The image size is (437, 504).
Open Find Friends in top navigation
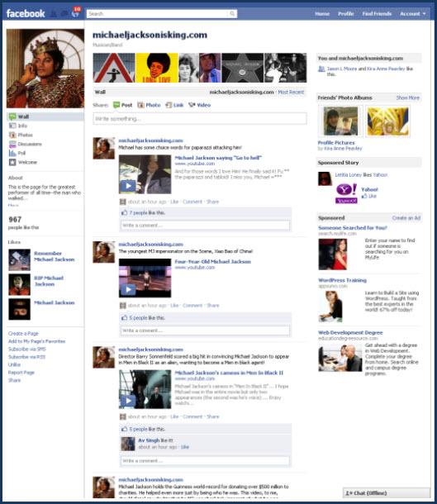pos(377,14)
